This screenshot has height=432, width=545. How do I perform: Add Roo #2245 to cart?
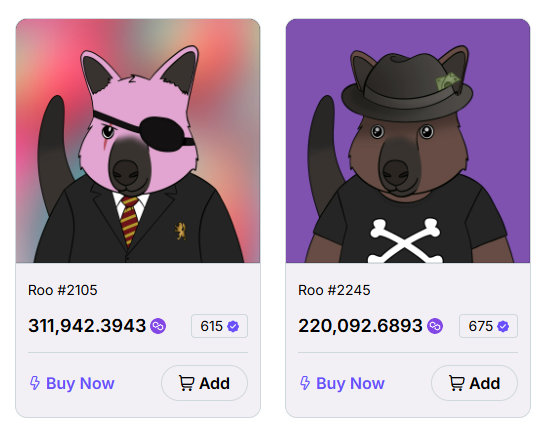[x=474, y=383]
